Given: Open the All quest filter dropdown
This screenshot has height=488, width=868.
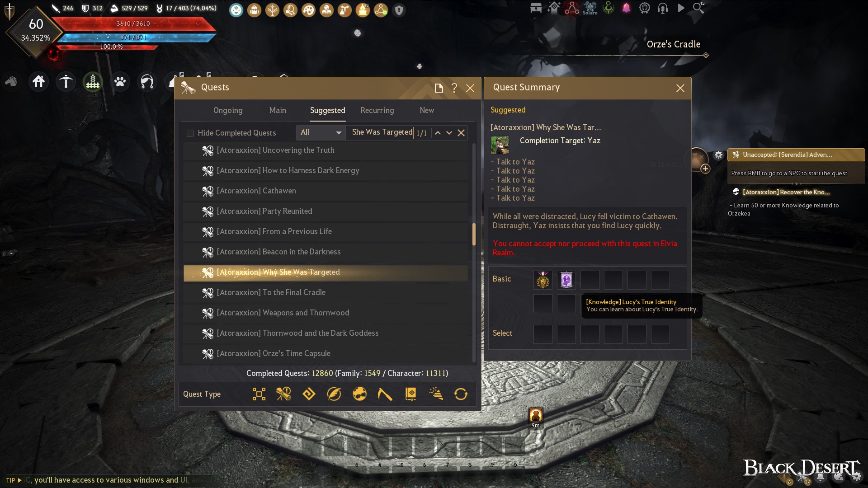Looking at the screenshot, I should coord(321,132).
